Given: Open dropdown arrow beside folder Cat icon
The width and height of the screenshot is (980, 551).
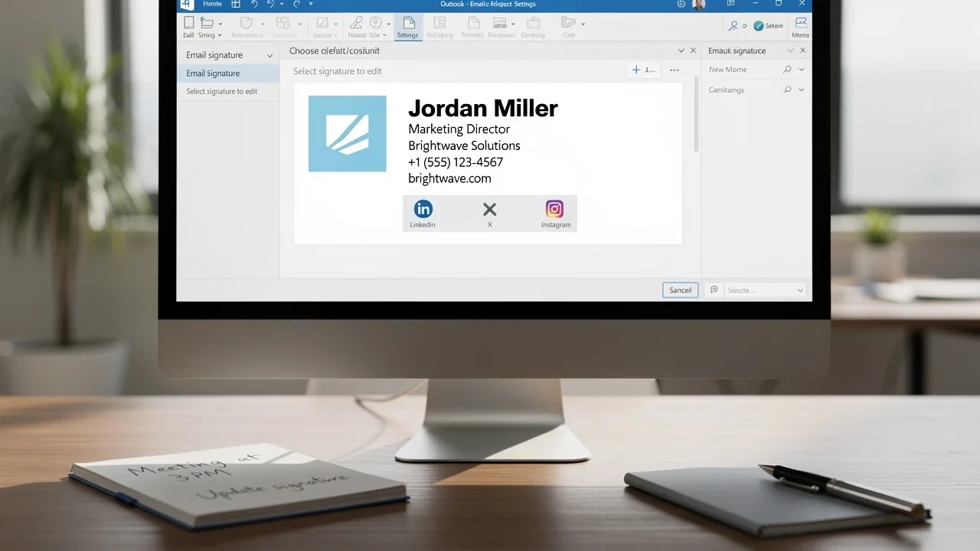Looking at the screenshot, I should tap(583, 24).
